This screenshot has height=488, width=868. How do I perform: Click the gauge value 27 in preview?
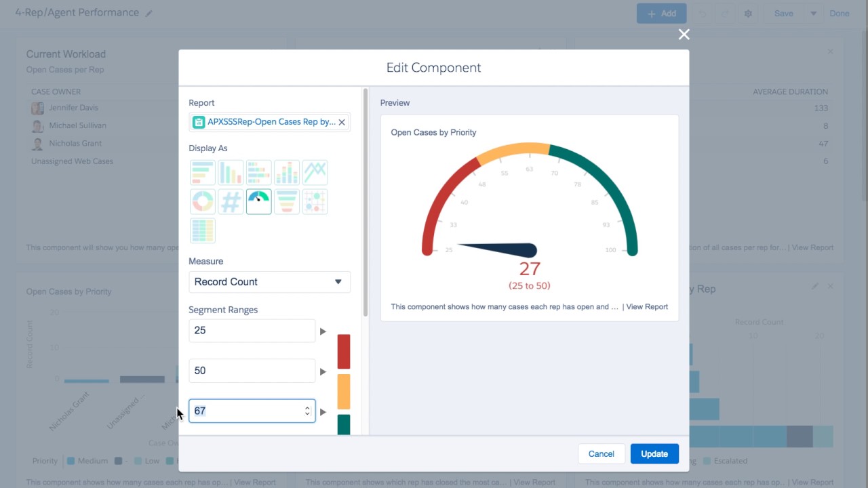coord(530,268)
